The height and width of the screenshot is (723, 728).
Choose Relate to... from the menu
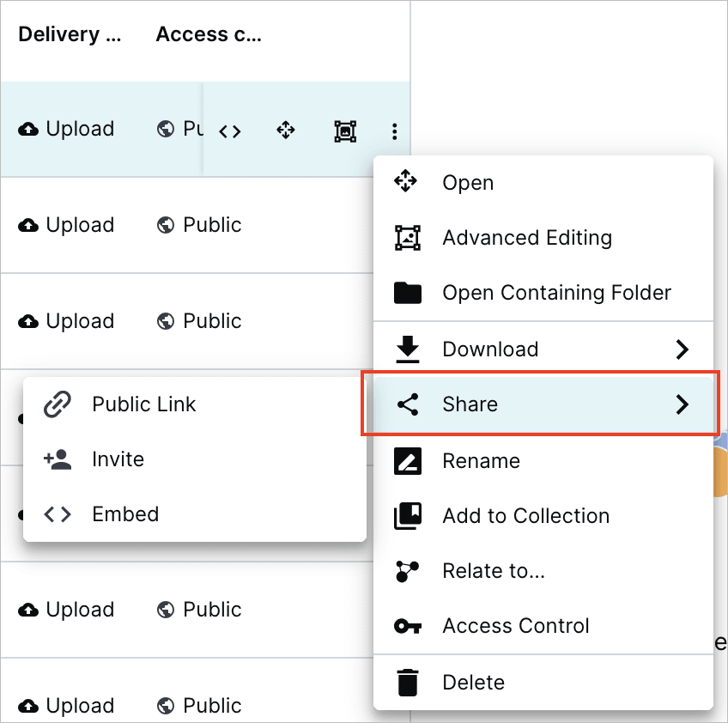point(494,571)
